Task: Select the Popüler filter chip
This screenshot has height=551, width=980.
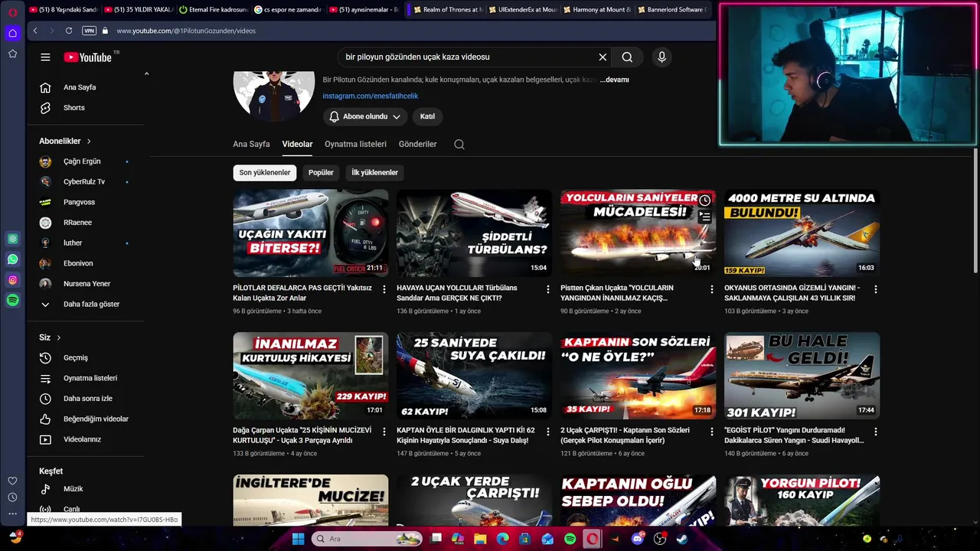Action: click(x=321, y=173)
